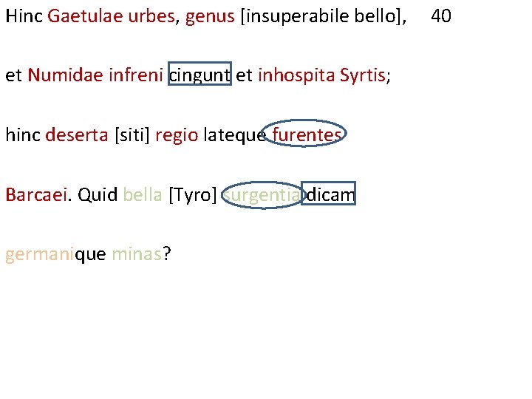This screenshot has height=399, width=532.
Task: Select the boxed word dicam
Action: (x=328, y=194)
